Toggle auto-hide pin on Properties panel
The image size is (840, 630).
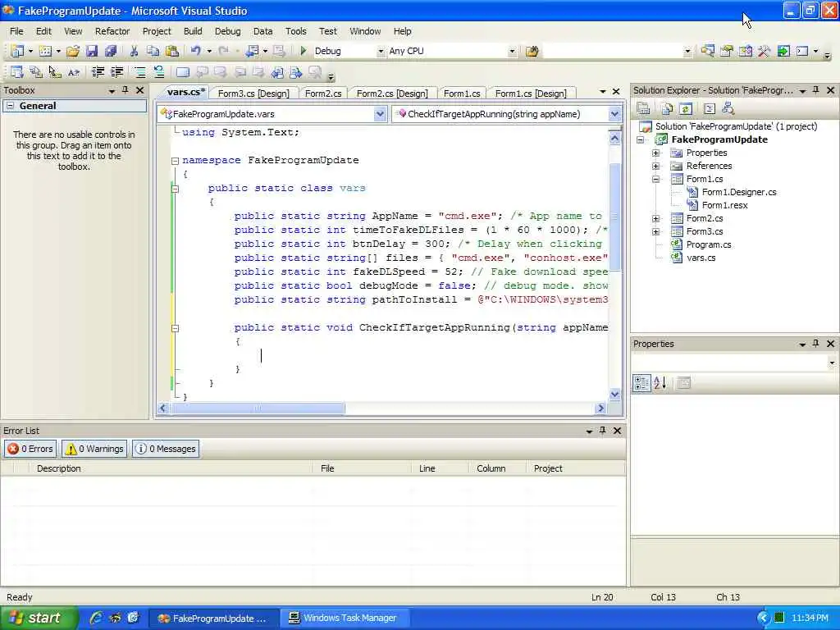click(x=816, y=344)
